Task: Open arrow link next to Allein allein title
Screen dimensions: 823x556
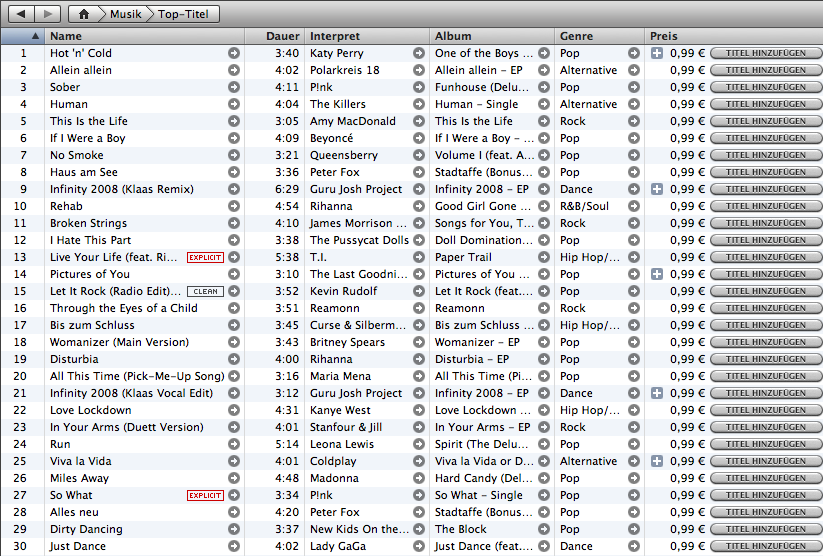Action: (234, 70)
